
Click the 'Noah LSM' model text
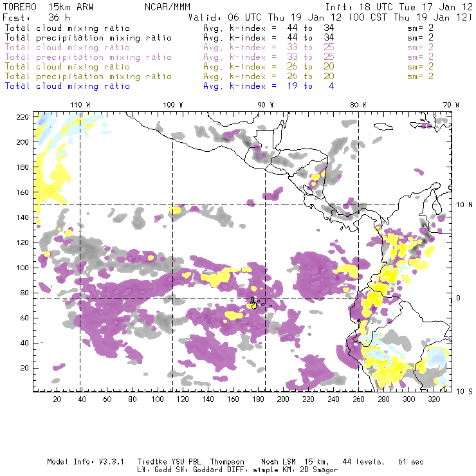click(279, 462)
